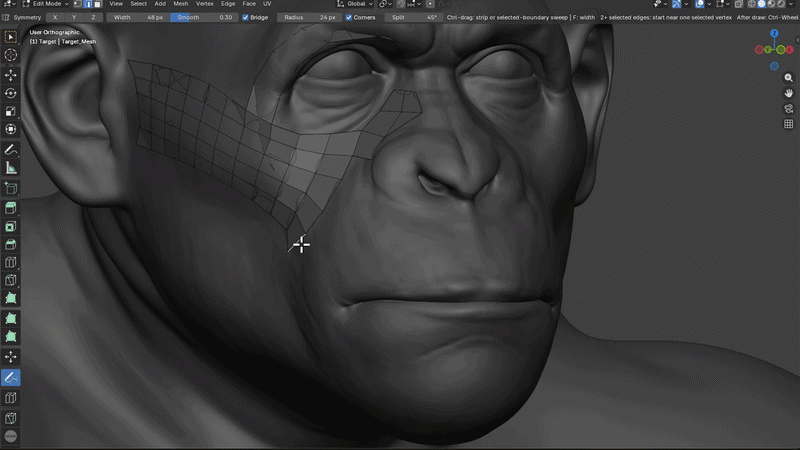This screenshot has height=450, width=800.
Task: Click the User Orthographic label
Action: (x=54, y=32)
